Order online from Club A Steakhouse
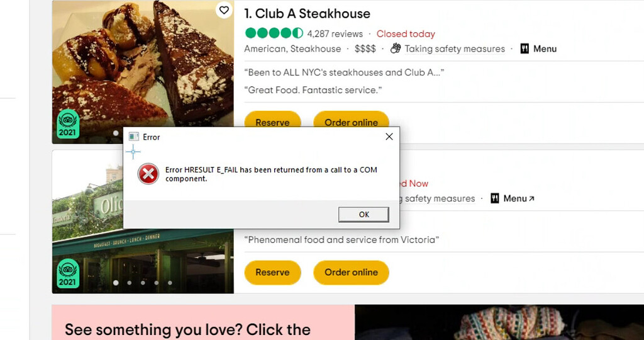644x340 pixels. (351, 120)
